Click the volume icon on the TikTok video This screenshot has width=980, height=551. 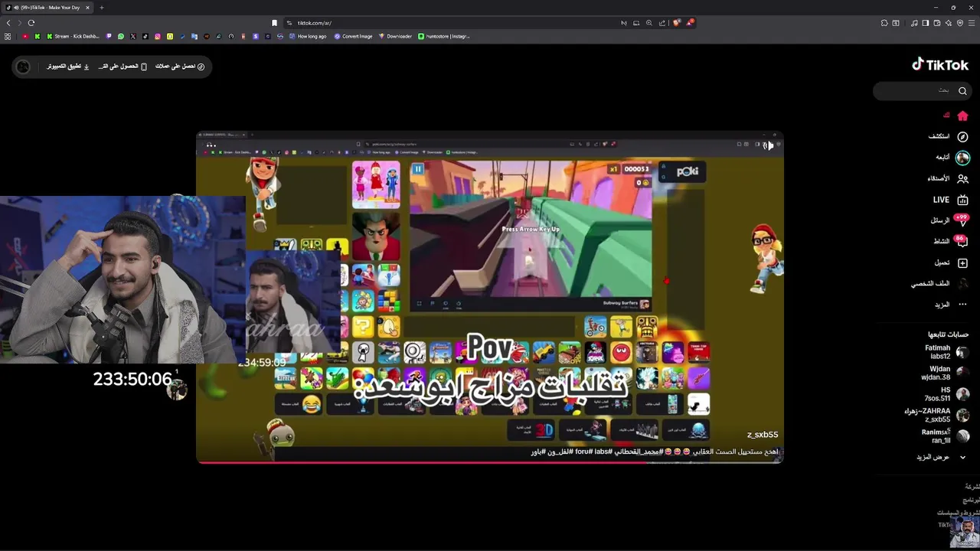click(766, 145)
